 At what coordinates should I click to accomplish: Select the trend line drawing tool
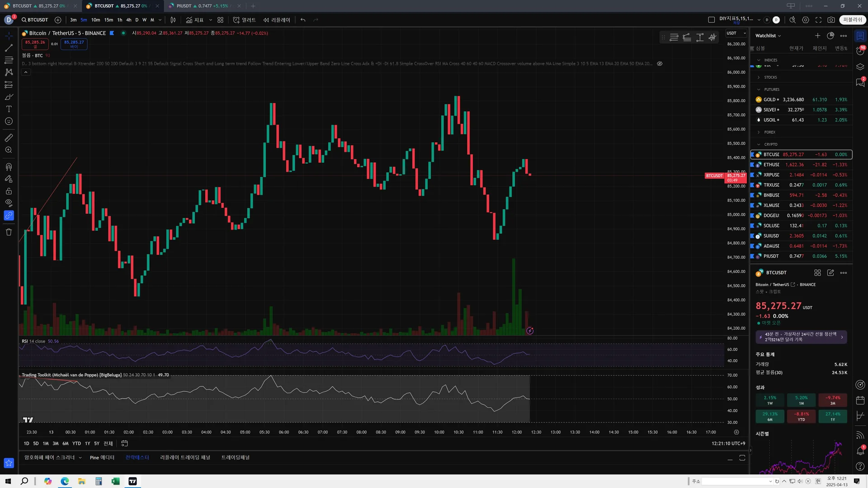click(9, 48)
